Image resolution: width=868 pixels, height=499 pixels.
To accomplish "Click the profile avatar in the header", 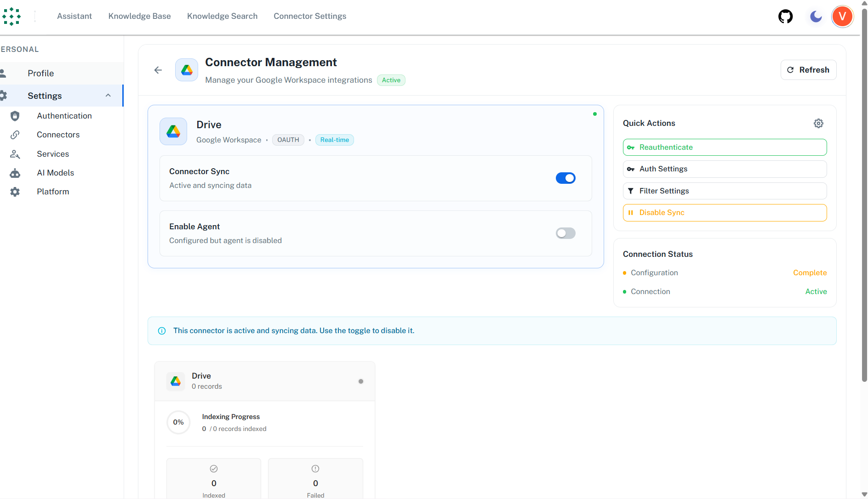I will point(842,16).
